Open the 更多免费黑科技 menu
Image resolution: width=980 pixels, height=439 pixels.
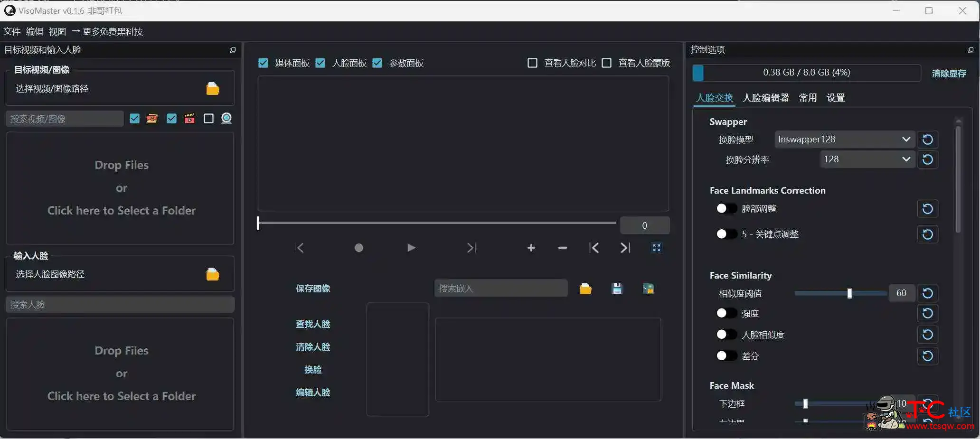pyautogui.click(x=107, y=32)
